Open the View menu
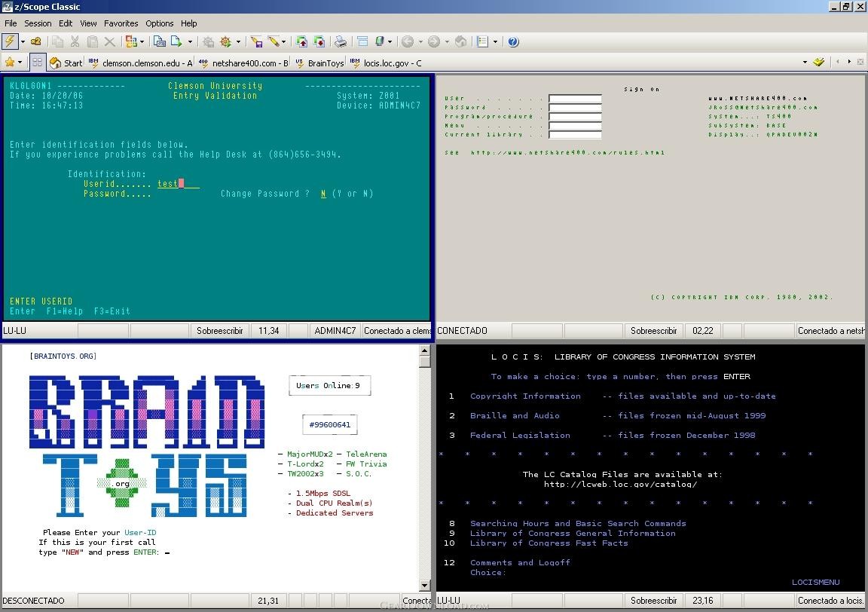 click(88, 23)
